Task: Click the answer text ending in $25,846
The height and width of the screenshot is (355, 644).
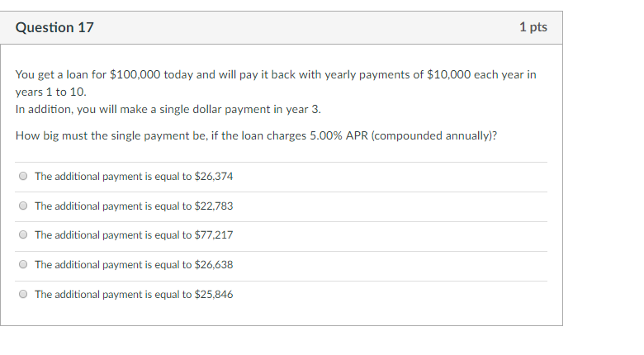Action: 134,294
